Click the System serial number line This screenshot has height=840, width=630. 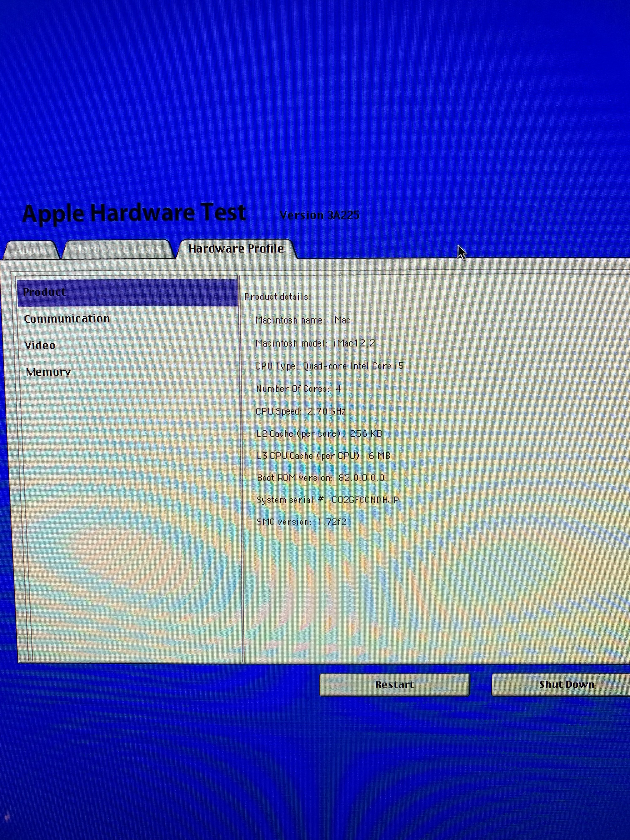[x=327, y=500]
